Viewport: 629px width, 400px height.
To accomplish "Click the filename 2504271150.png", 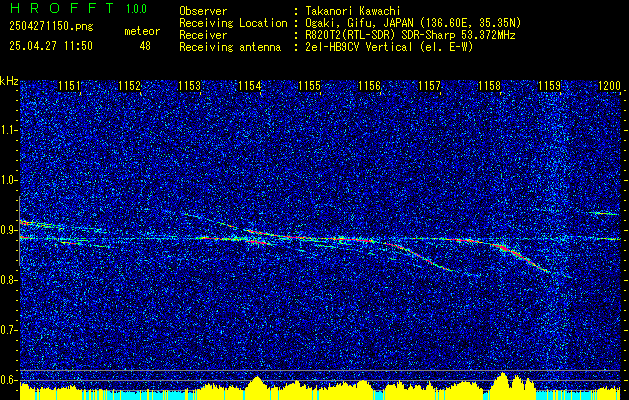I will click(x=51, y=26).
